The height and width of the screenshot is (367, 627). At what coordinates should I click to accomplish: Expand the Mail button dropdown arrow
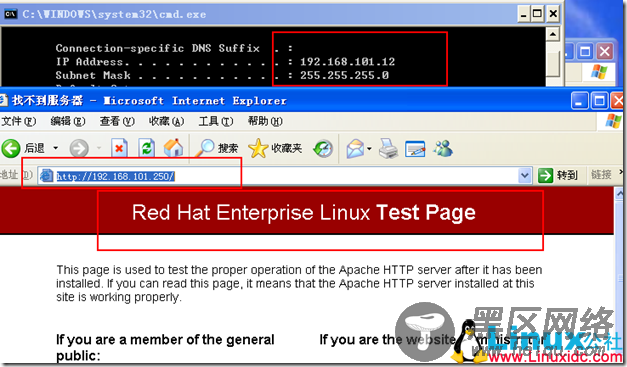[369, 149]
